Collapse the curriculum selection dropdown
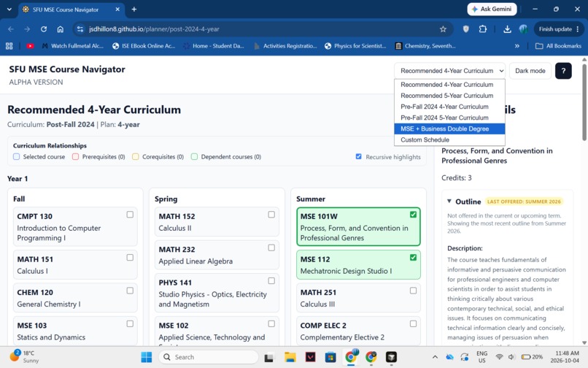The width and height of the screenshot is (588, 368). click(449, 71)
